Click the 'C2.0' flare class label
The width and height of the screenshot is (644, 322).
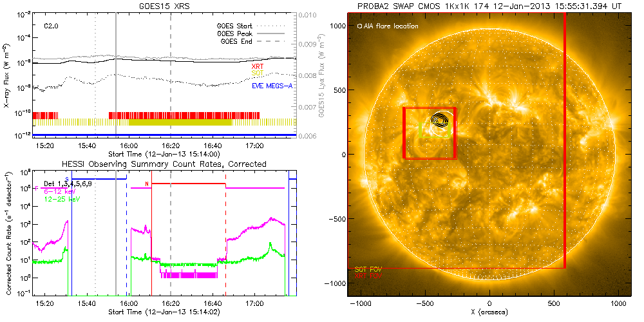point(52,26)
